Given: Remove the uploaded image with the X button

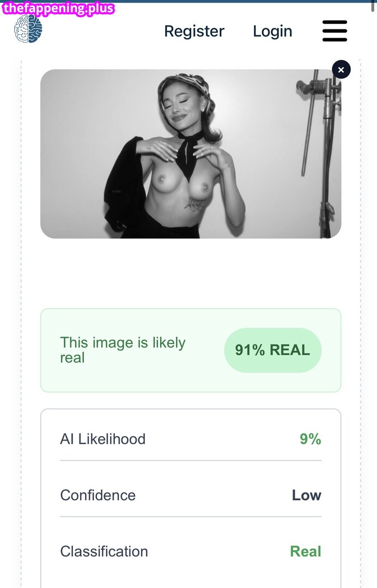Looking at the screenshot, I should (x=341, y=69).
